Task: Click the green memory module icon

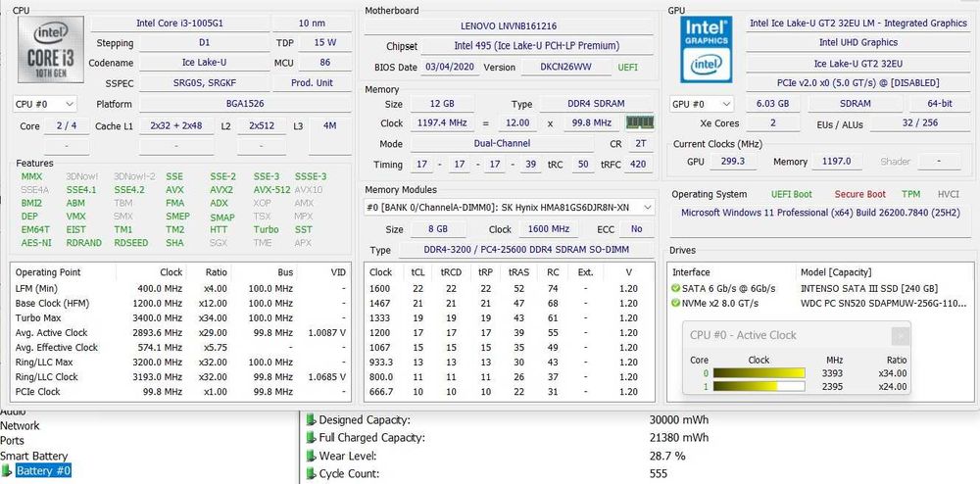Action: [639, 122]
